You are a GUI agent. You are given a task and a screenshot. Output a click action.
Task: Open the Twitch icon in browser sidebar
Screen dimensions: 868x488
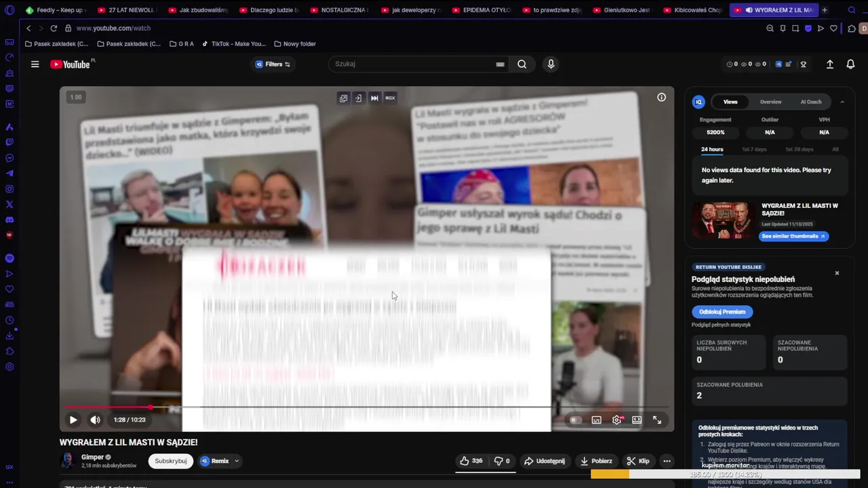point(9,142)
